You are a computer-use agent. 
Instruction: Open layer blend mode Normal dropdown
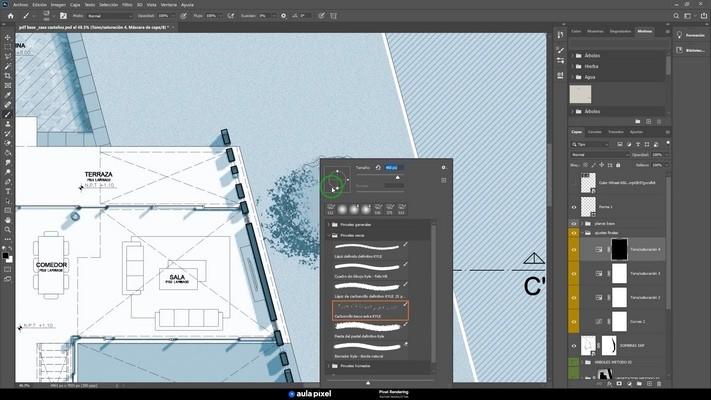click(x=599, y=155)
